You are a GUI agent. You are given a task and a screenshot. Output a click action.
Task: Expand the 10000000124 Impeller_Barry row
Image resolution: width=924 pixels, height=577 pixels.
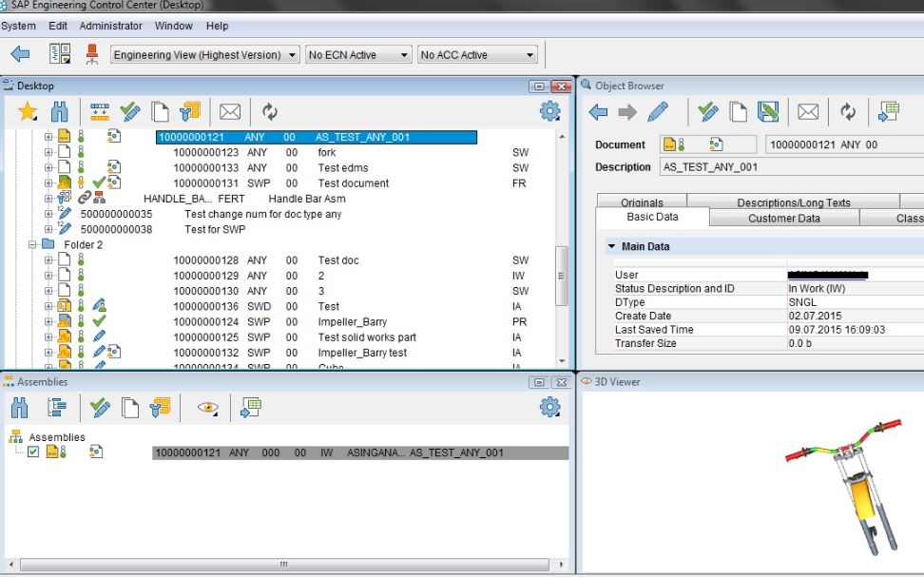pyautogui.click(x=48, y=322)
